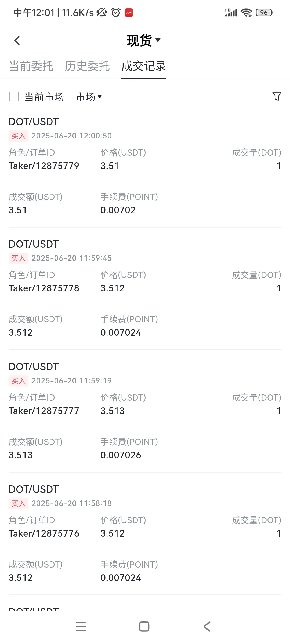This screenshot has height=644, width=290.
Task: Tap the Wi-Fi status icon
Action: pyautogui.click(x=246, y=13)
